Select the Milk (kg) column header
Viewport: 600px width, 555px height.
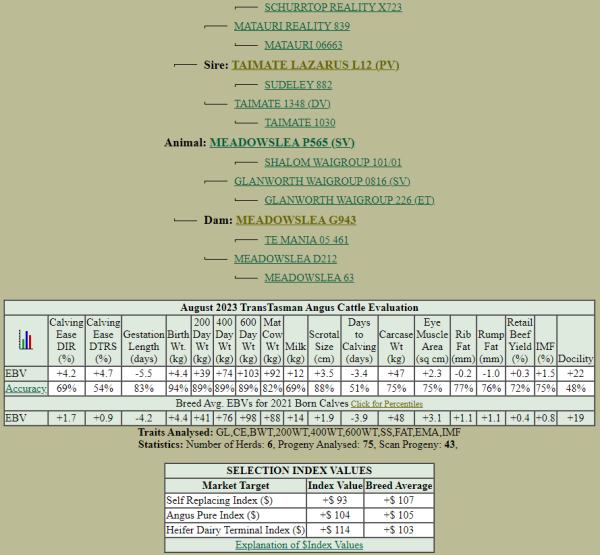pos(295,341)
